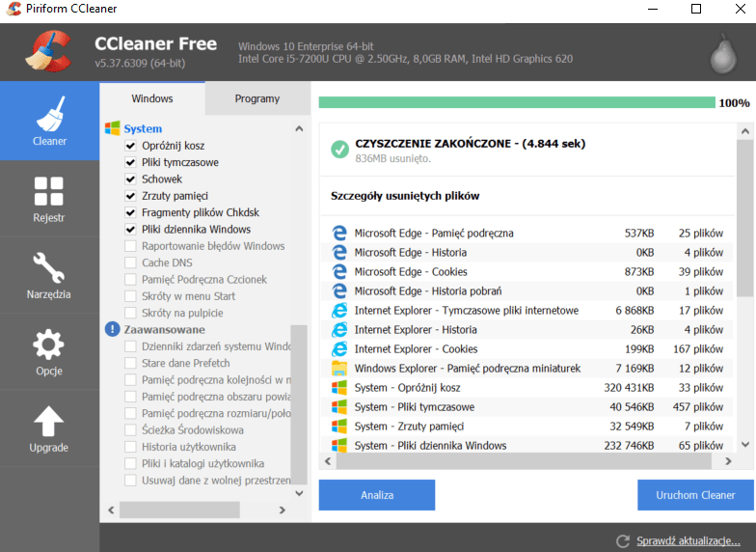Click down arrow of results panel scrollbar
The width and height of the screenshot is (756, 552).
[x=744, y=444]
